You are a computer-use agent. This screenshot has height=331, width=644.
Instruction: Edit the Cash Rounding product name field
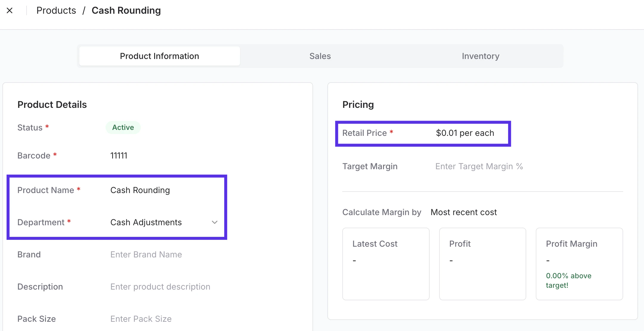pos(140,190)
